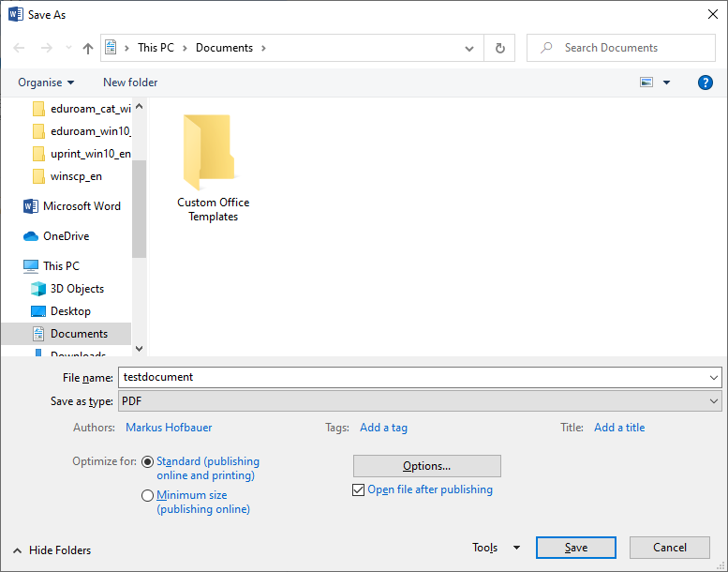
Task: Uncheck Open file after publishing
Action: pyautogui.click(x=359, y=489)
